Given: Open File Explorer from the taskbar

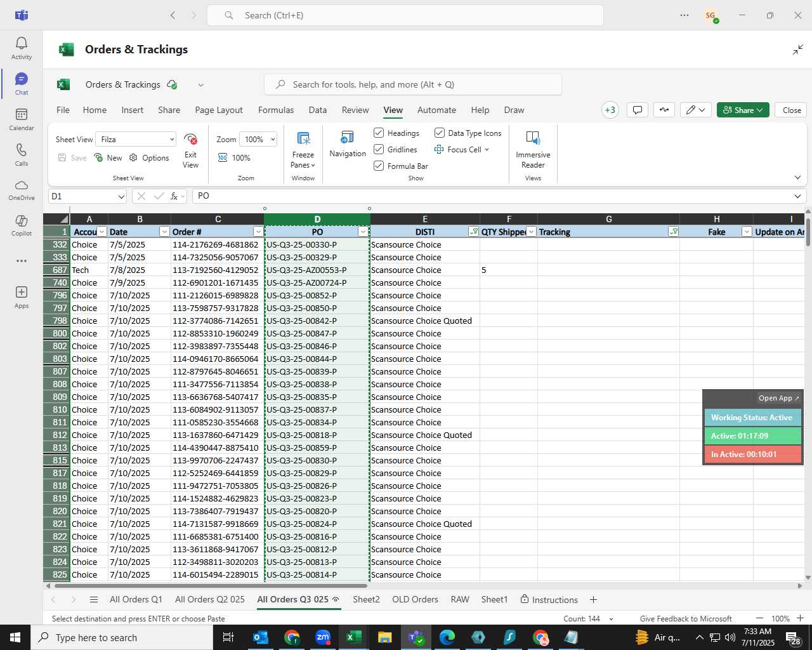Looking at the screenshot, I should point(385,637).
